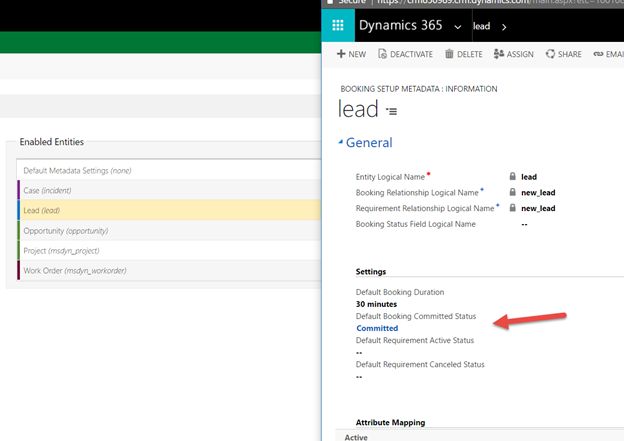Select Default Metadata Settings entity row
The width and height of the screenshot is (624, 441).
pos(77,170)
